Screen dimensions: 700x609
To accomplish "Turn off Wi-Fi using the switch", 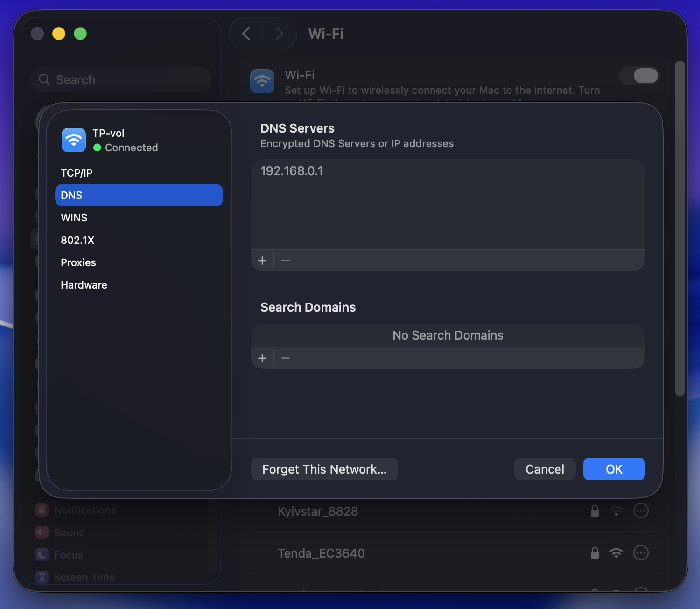I will (x=639, y=76).
